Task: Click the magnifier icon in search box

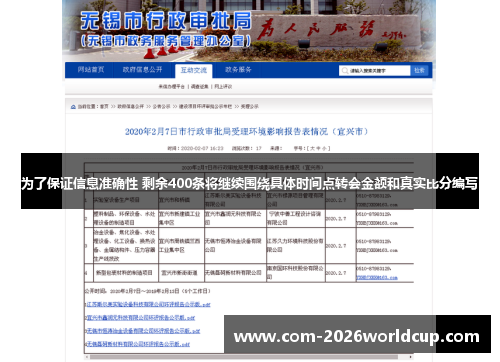Action: 345,71
